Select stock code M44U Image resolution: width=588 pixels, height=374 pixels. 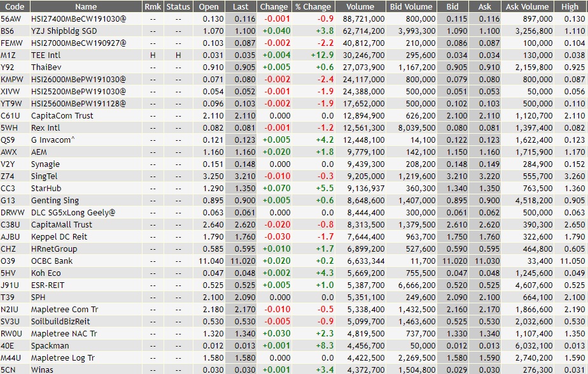11,358
